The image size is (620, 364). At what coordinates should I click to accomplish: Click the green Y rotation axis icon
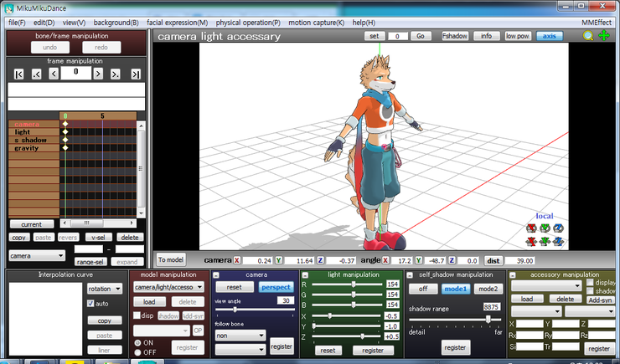coord(545,228)
